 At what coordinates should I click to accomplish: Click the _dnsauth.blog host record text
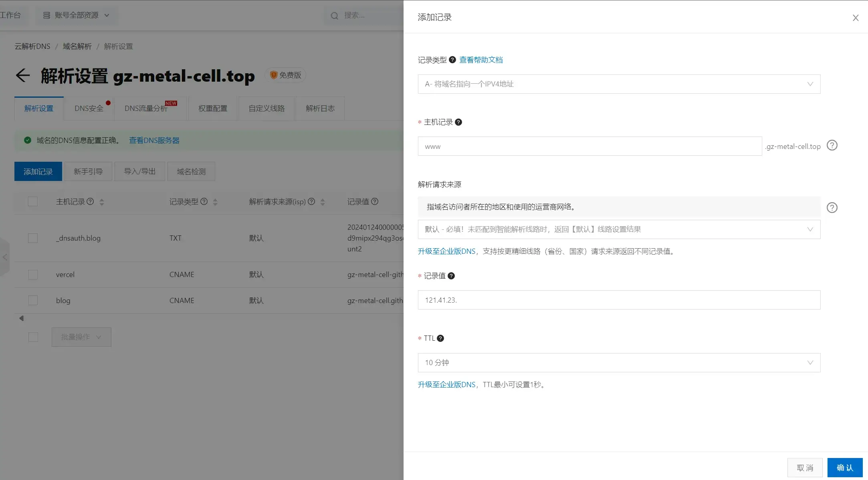(78, 238)
